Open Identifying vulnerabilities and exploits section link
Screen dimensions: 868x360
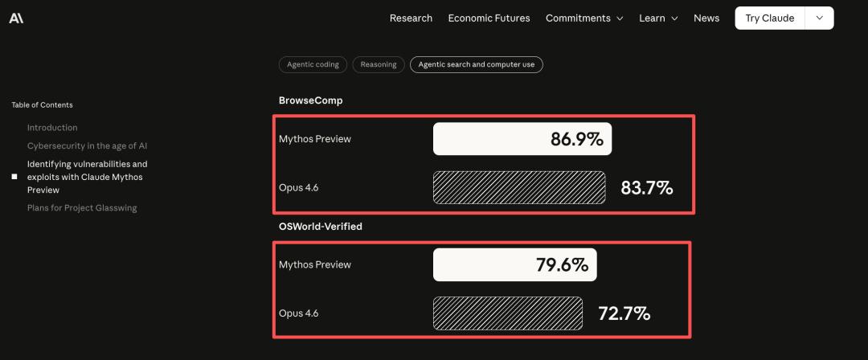(x=87, y=177)
